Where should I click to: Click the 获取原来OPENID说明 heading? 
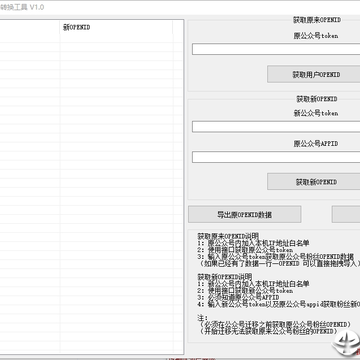tap(228, 236)
